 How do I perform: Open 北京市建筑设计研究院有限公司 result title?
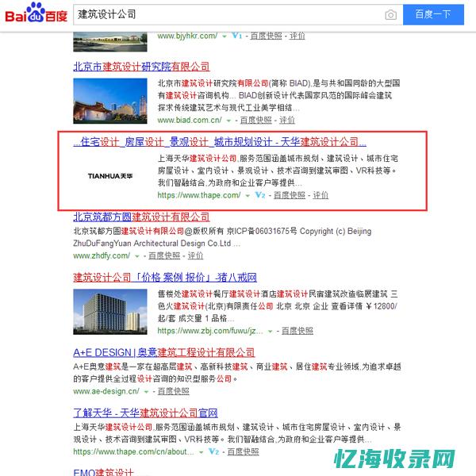141,67
